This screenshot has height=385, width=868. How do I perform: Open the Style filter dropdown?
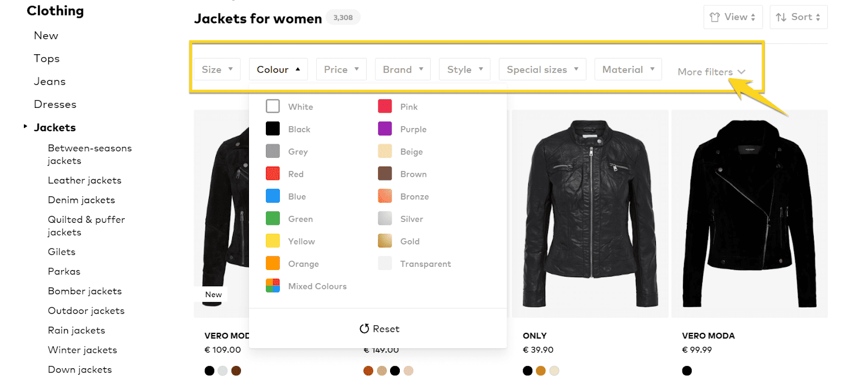coord(465,69)
